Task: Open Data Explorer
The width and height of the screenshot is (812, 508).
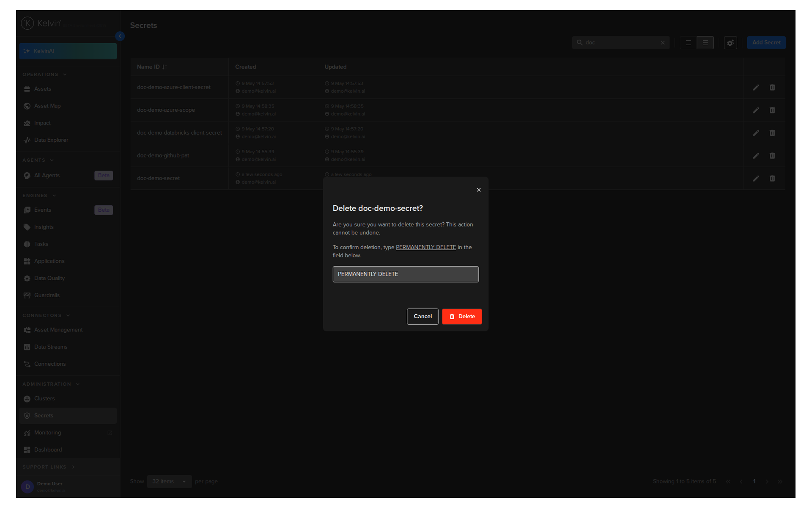Action: coord(68,140)
